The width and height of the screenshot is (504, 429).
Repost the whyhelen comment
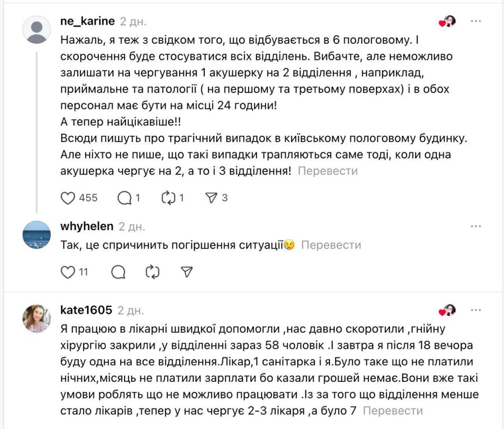point(153,272)
